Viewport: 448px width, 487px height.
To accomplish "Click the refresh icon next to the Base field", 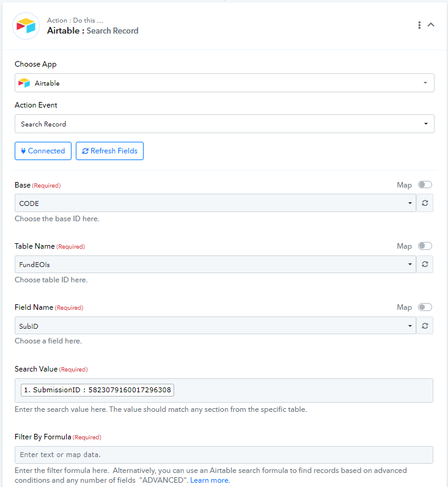I will (x=425, y=203).
